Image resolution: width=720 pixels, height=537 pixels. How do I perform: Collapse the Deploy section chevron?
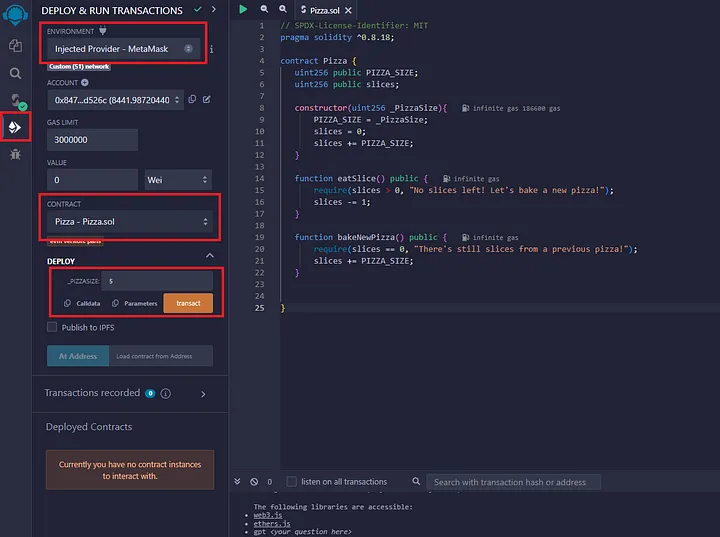click(209, 256)
